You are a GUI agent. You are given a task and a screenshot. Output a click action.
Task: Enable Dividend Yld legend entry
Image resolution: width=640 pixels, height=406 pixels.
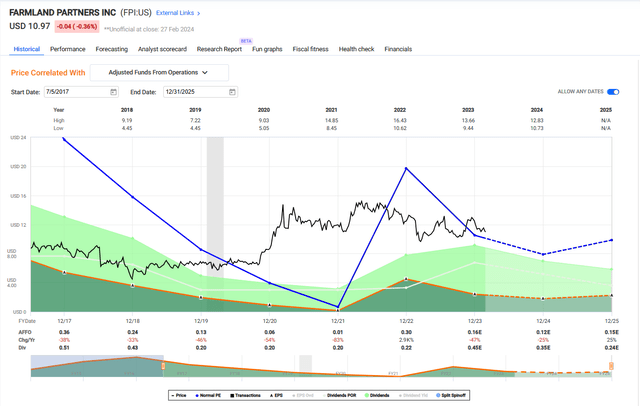tap(413, 395)
